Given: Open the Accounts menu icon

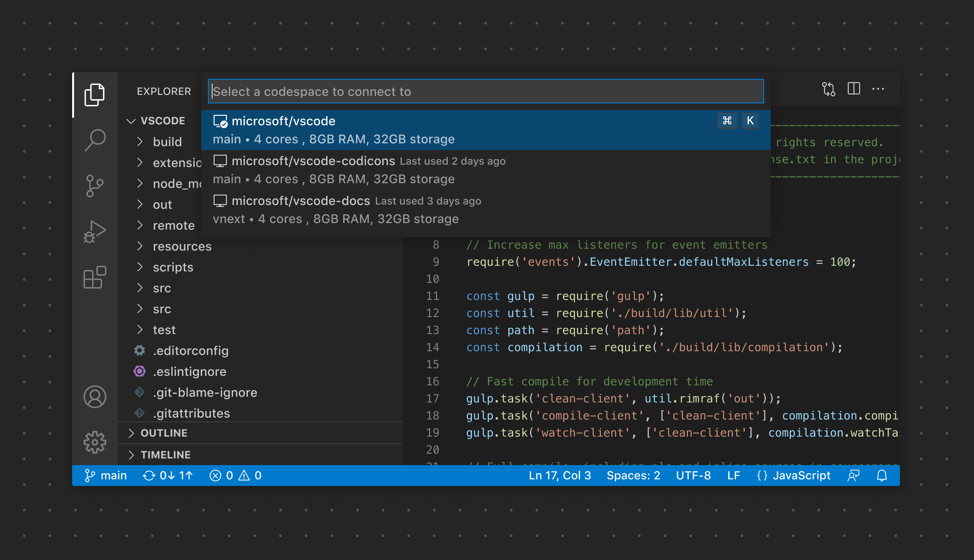Looking at the screenshot, I should coord(95,397).
